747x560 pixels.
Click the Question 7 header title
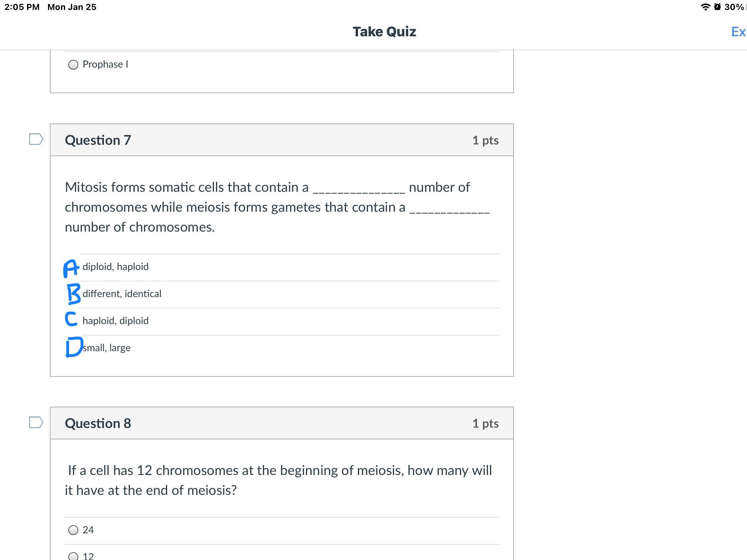pyautogui.click(x=98, y=140)
